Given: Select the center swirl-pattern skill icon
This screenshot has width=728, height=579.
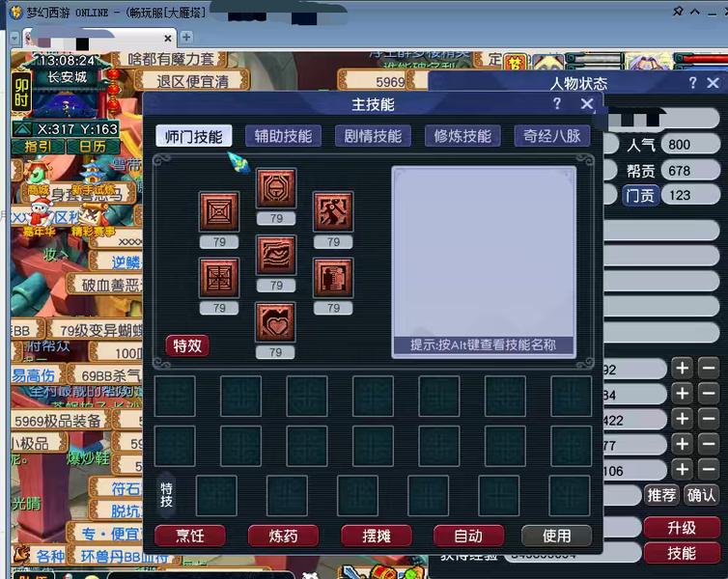Looking at the screenshot, I should 276,255.
